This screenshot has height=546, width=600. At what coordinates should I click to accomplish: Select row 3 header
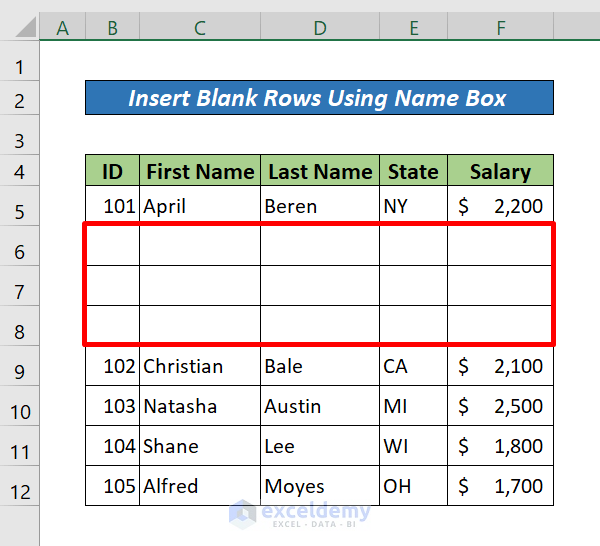pyautogui.click(x=20, y=135)
